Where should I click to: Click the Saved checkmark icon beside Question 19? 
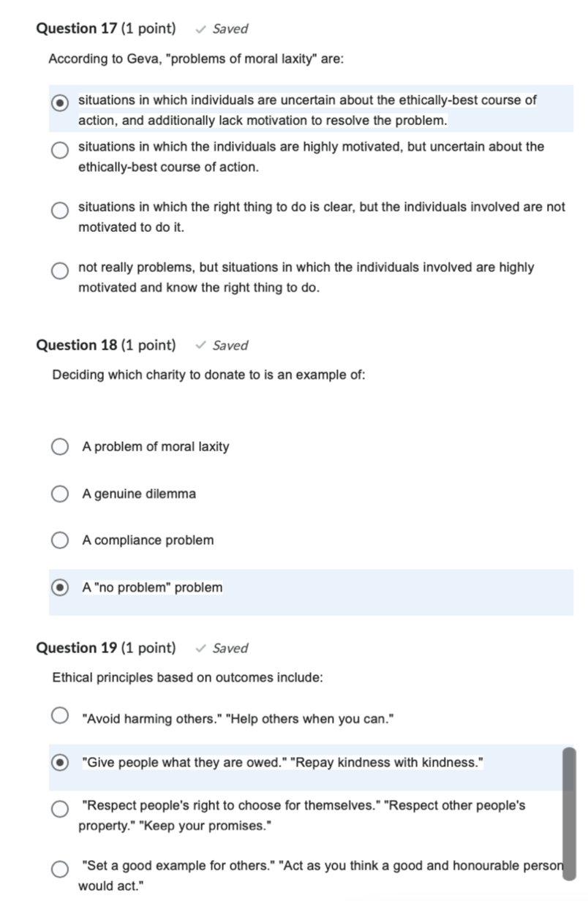pyautogui.click(x=202, y=648)
